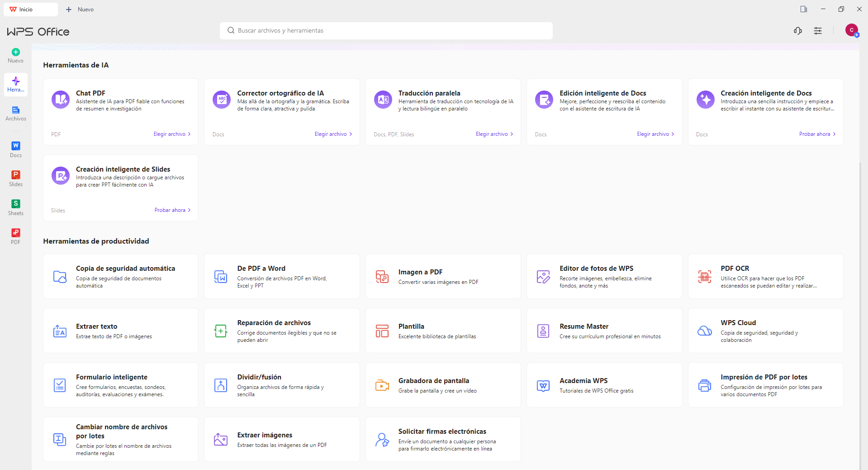Toggle the side panel layout icon
The image size is (868, 470).
point(804,9)
